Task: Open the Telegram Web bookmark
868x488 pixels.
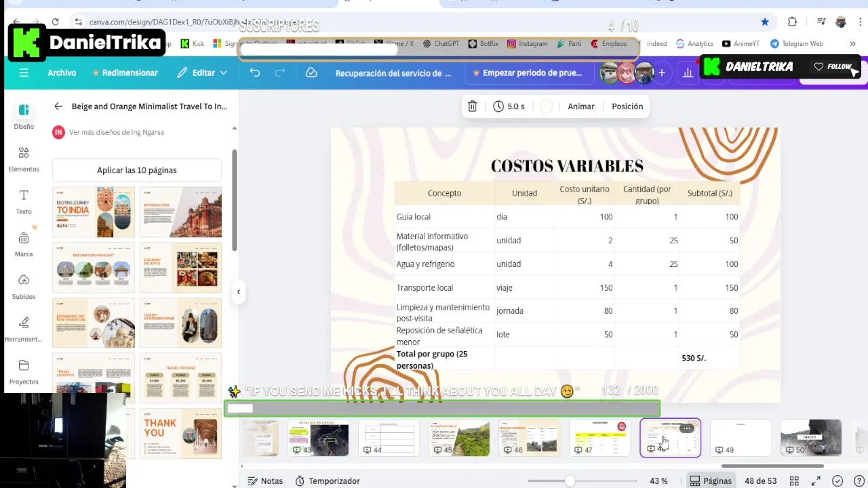Action: 797,43
